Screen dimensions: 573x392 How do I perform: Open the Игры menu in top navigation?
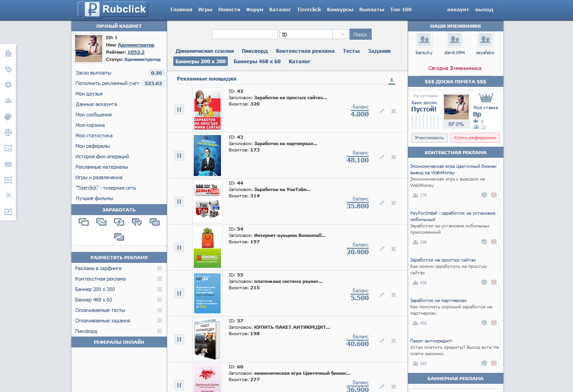[205, 10]
